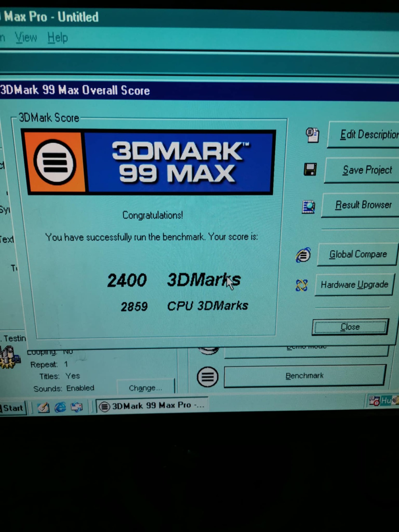Click the Hardware Upgrade icon
Screen dimensions: 399x532
301,285
